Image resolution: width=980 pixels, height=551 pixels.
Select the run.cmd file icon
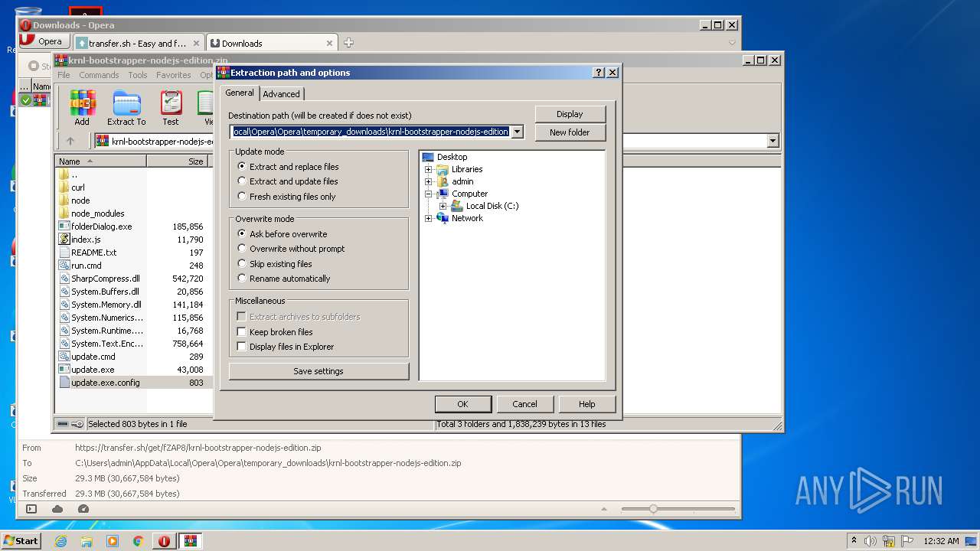[64, 266]
